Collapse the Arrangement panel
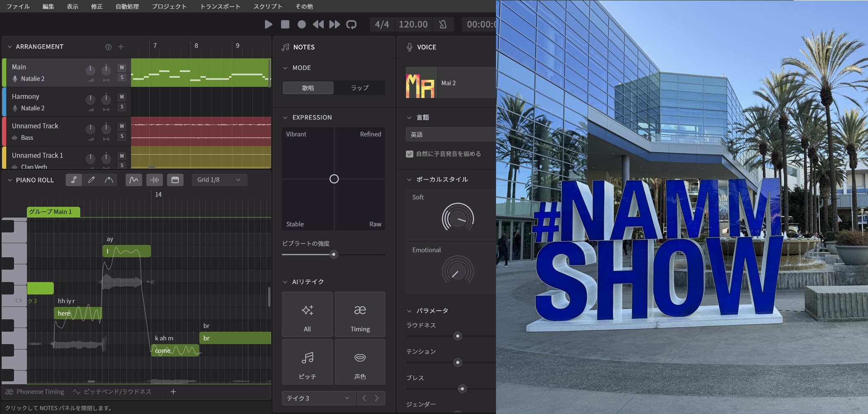Viewport: 868px width, 414px height. [10, 47]
